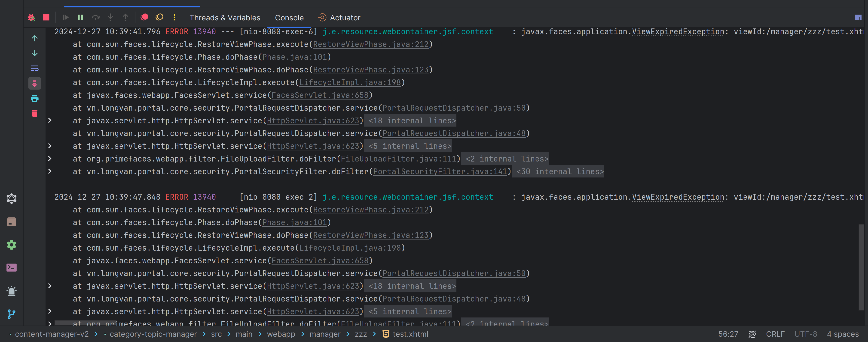The image size is (868, 342).
Task: Toggle soft-wrap in console
Action: (x=35, y=68)
